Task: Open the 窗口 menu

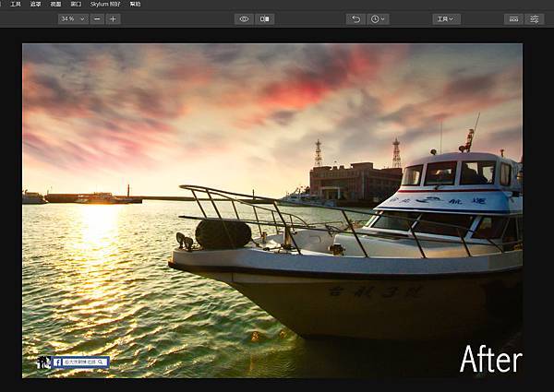Action: coord(76,5)
